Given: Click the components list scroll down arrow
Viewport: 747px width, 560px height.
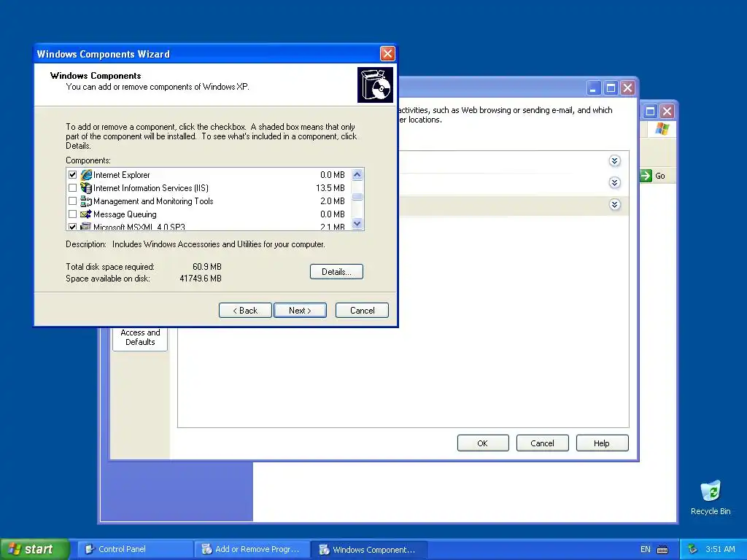Looking at the screenshot, I should click(357, 223).
